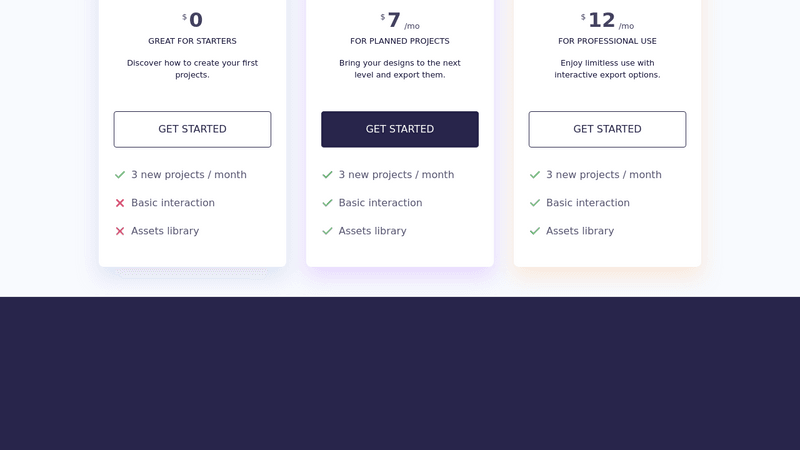Click the 'For Planned Projects' heading
Screen dimensions: 800x450
click(400, 41)
